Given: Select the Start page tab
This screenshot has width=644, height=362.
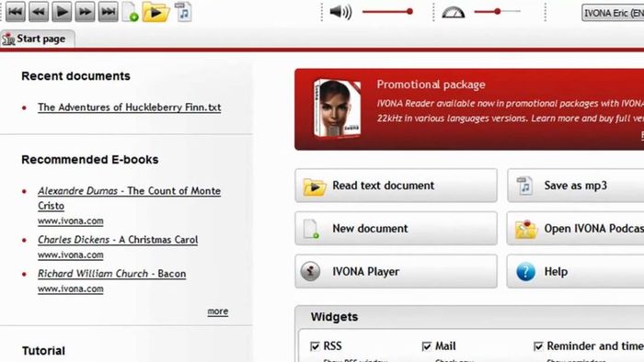Looking at the screenshot, I should (x=38, y=39).
